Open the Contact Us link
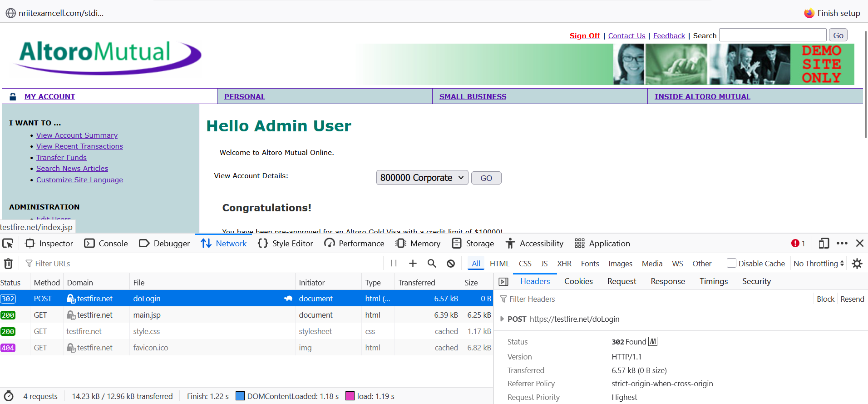 626,35
